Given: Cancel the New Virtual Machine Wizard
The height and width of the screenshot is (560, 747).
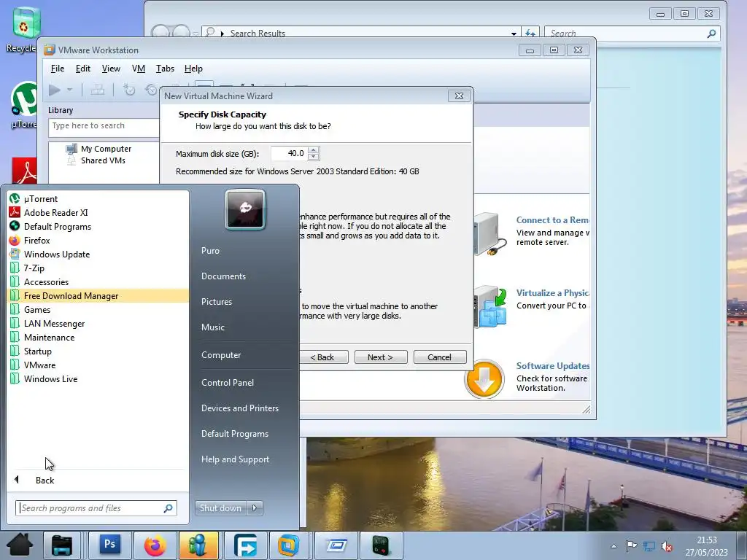Looking at the screenshot, I should [440, 357].
